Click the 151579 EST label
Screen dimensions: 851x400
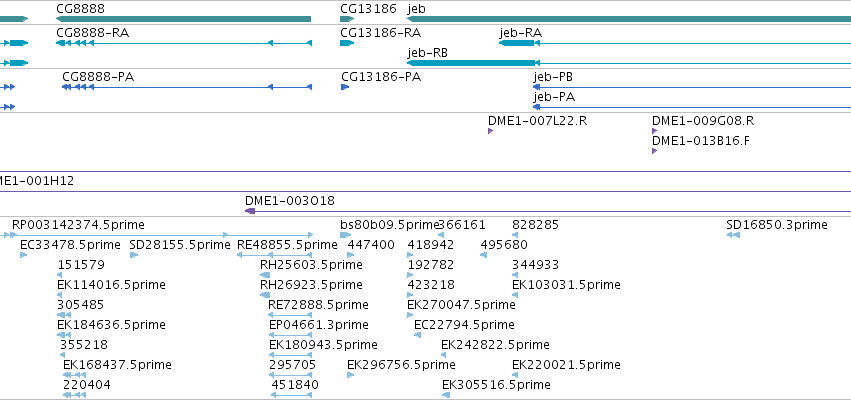point(81,265)
